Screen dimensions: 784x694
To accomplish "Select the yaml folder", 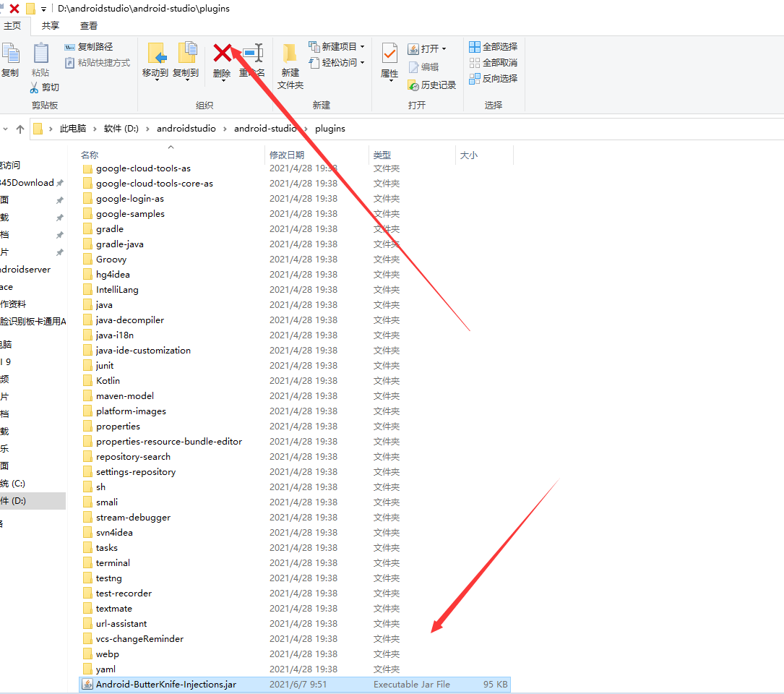I will click(x=105, y=669).
